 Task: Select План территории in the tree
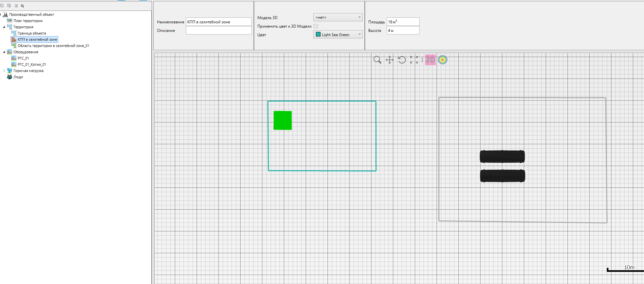(28, 21)
